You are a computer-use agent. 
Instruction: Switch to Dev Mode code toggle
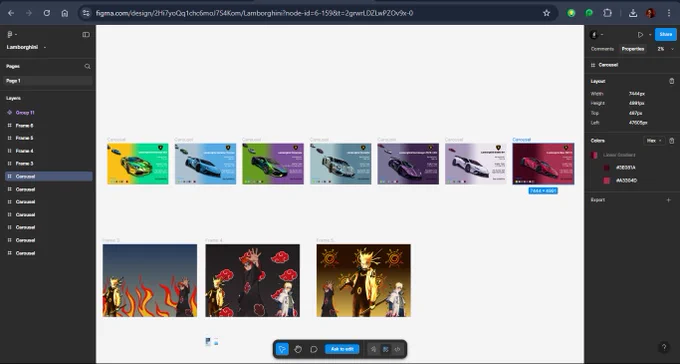point(397,349)
